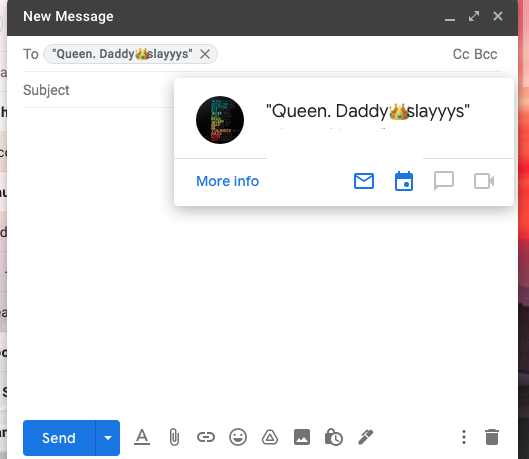Insert a photo with the image icon

point(302,437)
